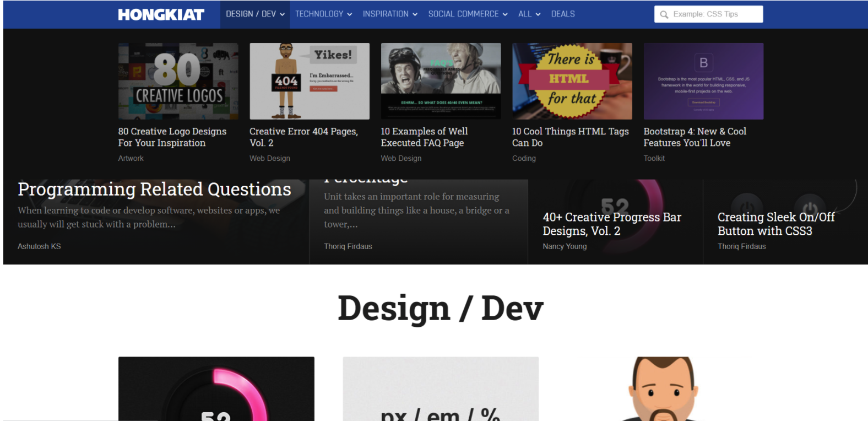Screen dimensions: 868x421
Task: Go to the DEALS page
Action: 563,14
